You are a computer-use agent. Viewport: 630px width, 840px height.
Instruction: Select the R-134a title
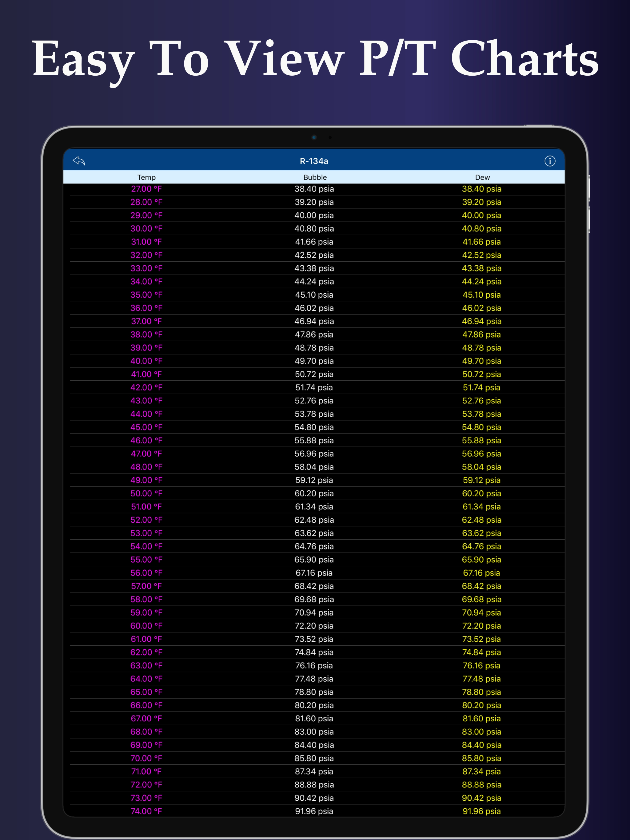pos(314,161)
